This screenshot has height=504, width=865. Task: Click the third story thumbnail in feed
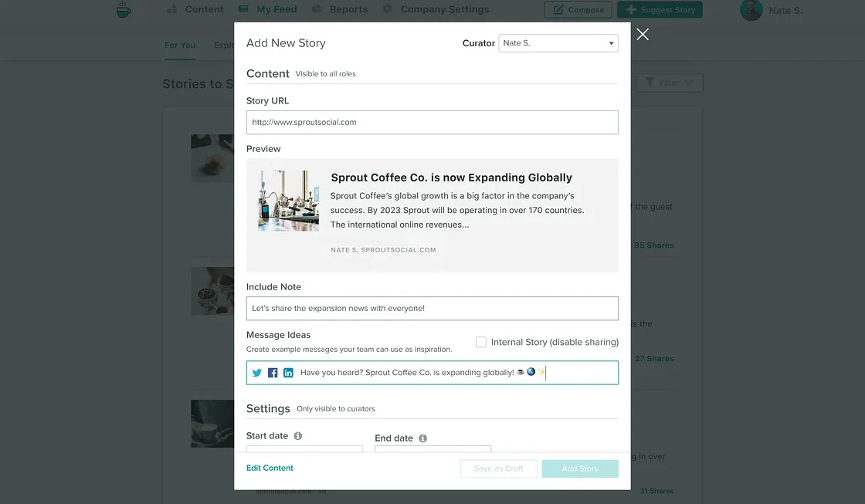click(x=212, y=424)
